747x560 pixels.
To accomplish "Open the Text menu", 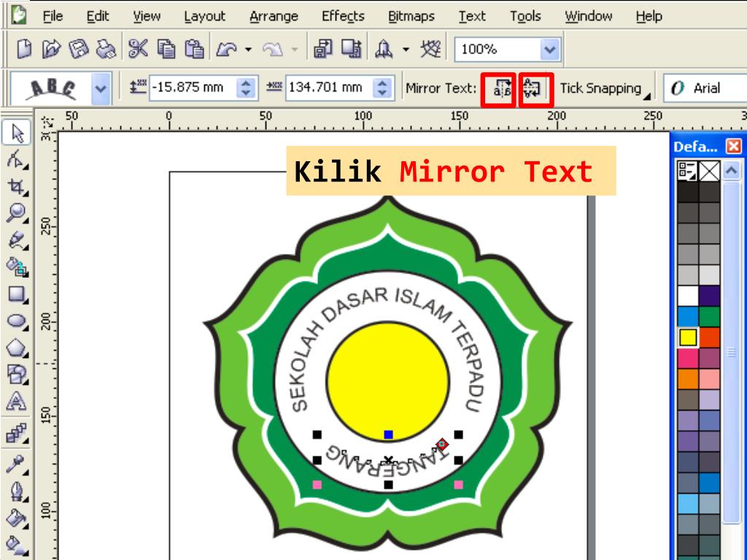I will pyautogui.click(x=472, y=16).
